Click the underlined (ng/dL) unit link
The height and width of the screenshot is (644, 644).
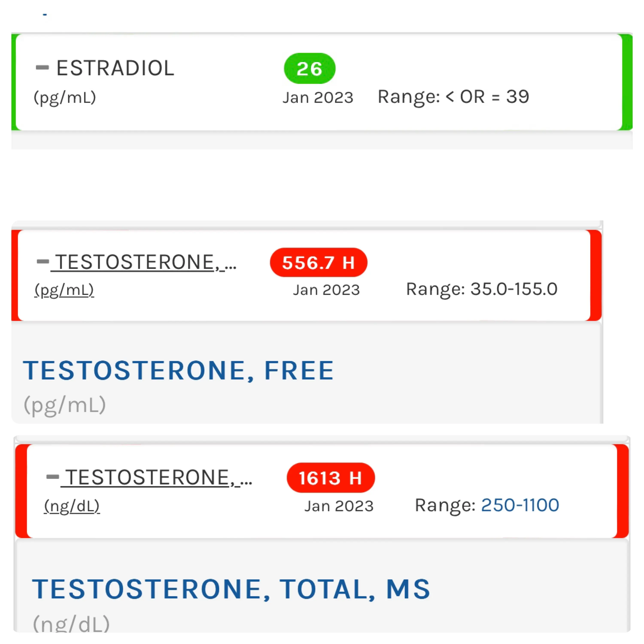pyautogui.click(x=72, y=506)
